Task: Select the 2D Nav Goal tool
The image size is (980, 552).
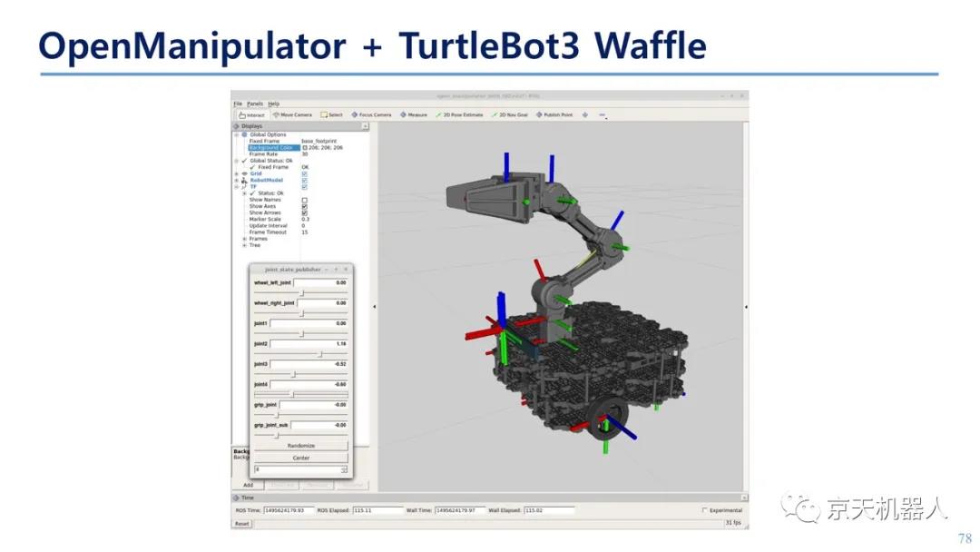Action: (x=510, y=115)
